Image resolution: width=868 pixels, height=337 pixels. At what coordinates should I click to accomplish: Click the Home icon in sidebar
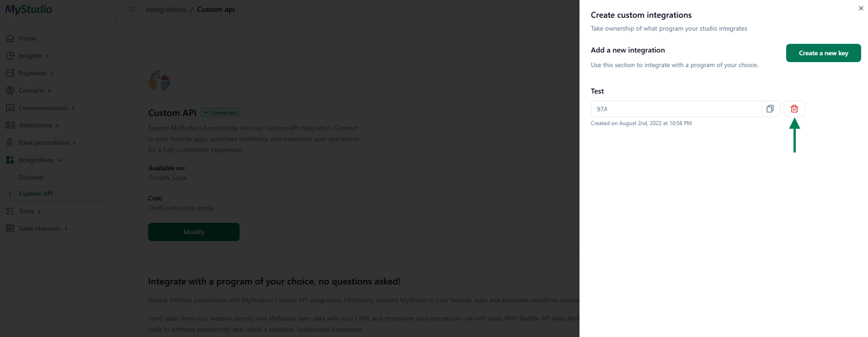pyautogui.click(x=10, y=38)
